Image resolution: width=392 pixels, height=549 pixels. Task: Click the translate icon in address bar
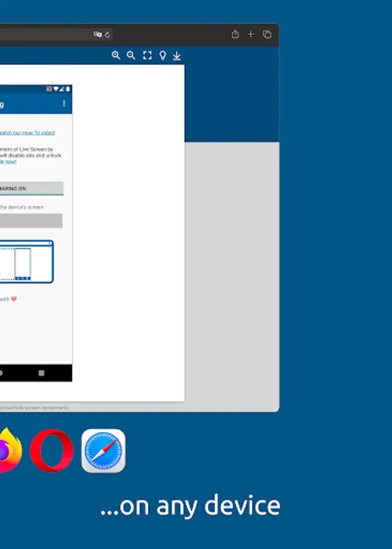tap(98, 34)
